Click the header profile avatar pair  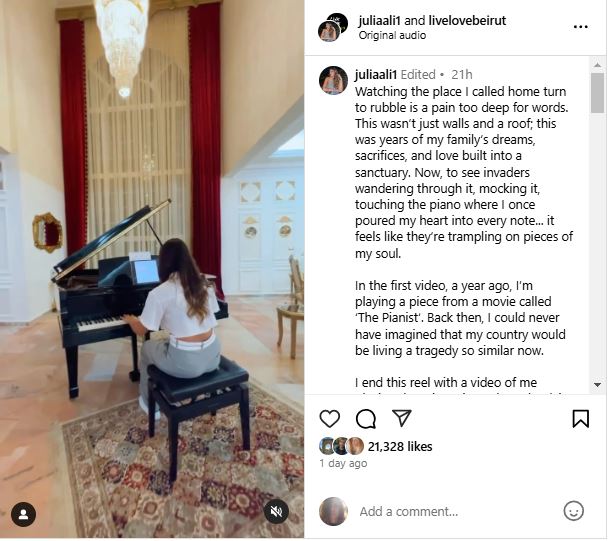pyautogui.click(x=333, y=27)
